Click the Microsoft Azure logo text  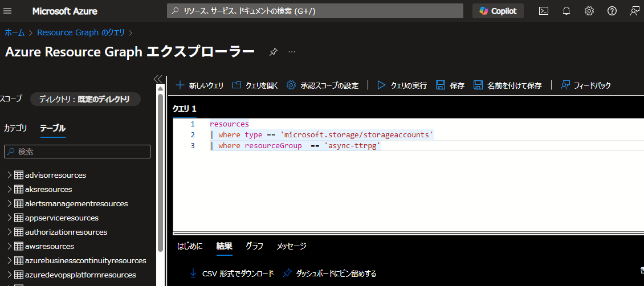point(65,11)
